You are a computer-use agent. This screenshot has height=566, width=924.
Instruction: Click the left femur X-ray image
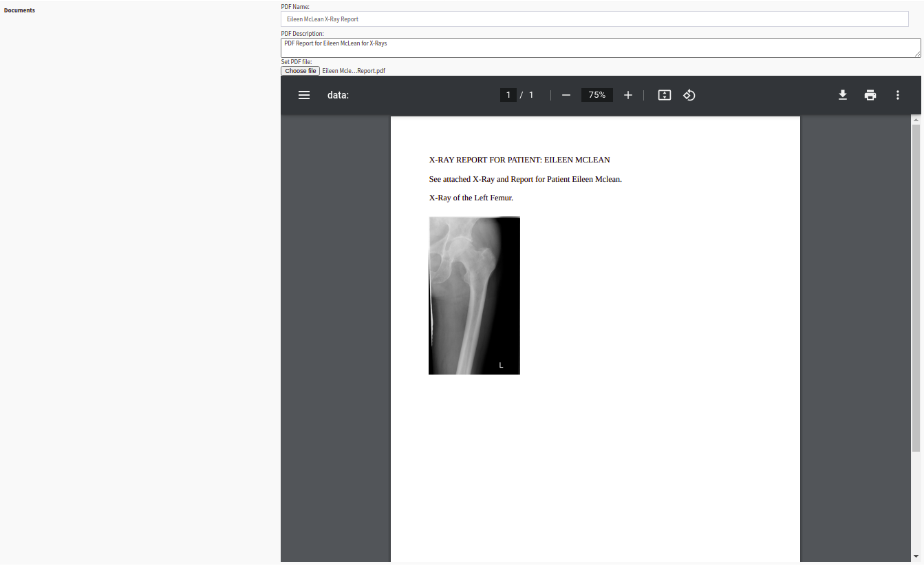(474, 295)
